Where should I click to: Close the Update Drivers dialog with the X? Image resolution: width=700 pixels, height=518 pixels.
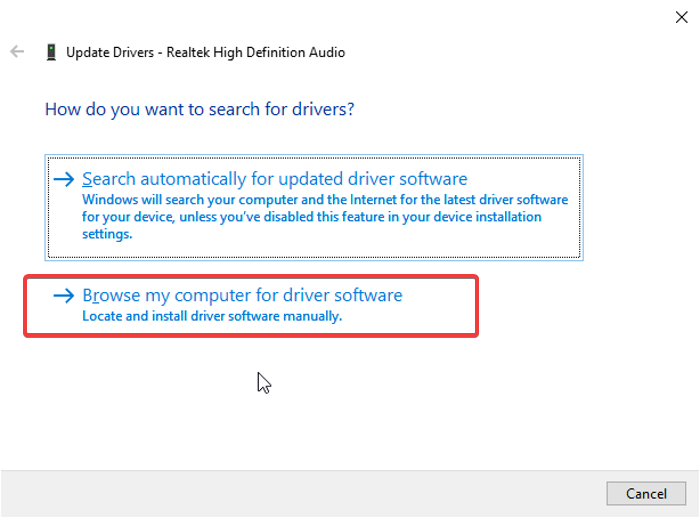tap(682, 16)
